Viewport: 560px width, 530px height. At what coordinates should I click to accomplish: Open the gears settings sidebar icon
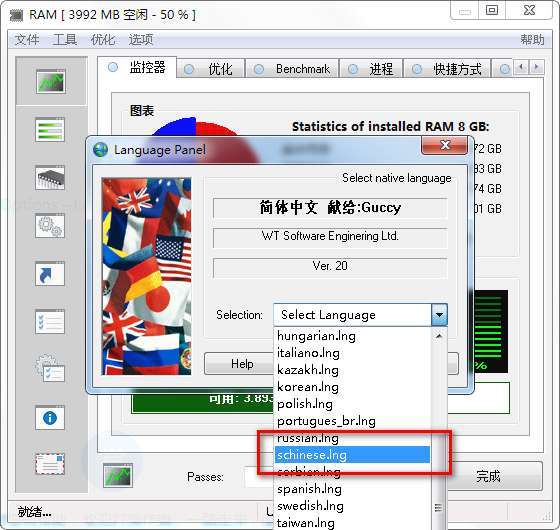tap(50, 226)
